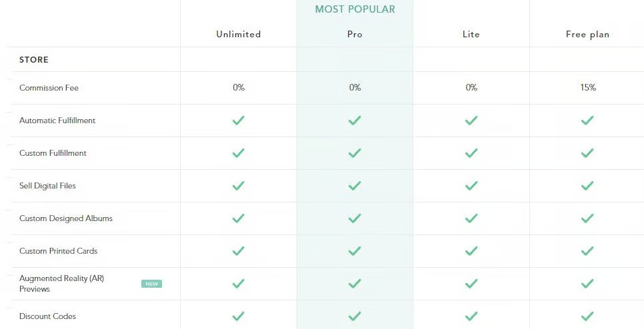Click Custom Fulfillment checkmark in Pro column
The height and width of the screenshot is (329, 644).
pos(355,153)
